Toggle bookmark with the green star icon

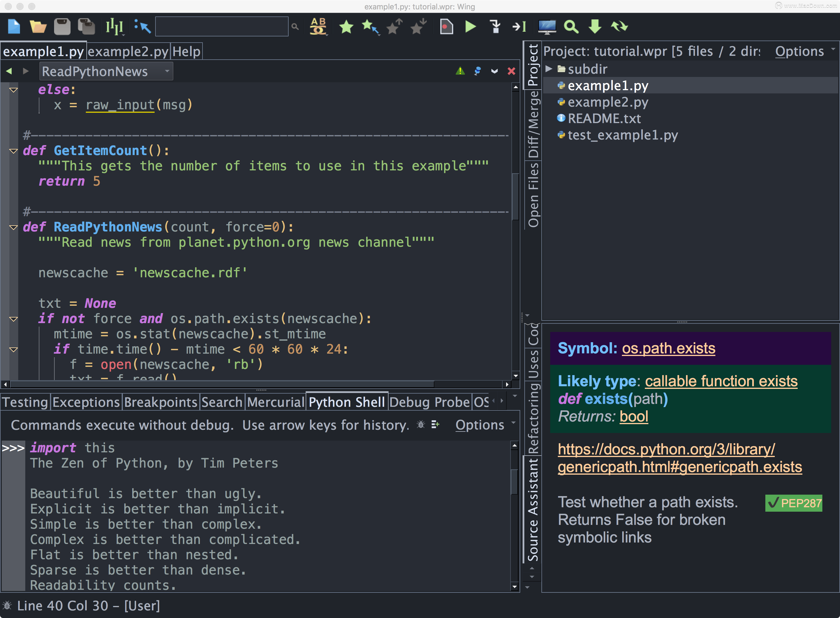point(346,26)
